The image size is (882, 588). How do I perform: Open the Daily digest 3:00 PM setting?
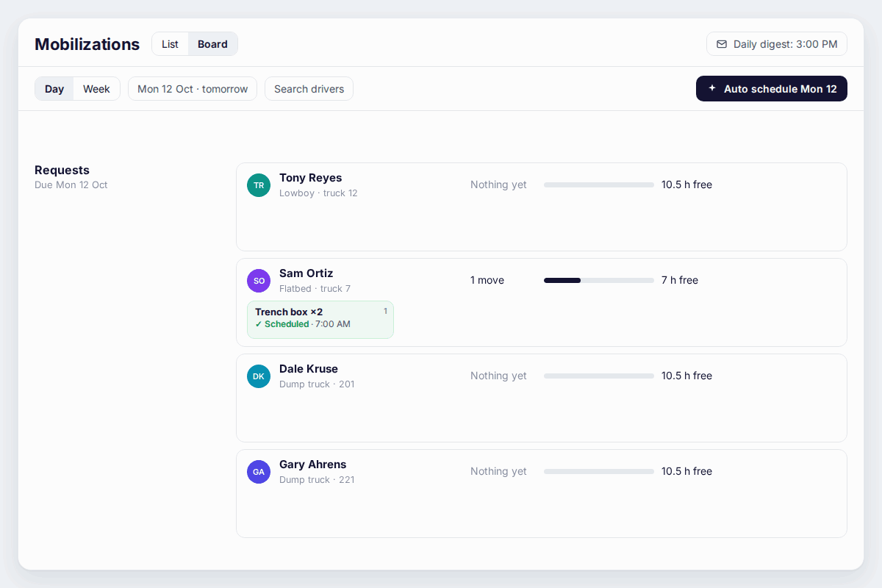point(777,44)
